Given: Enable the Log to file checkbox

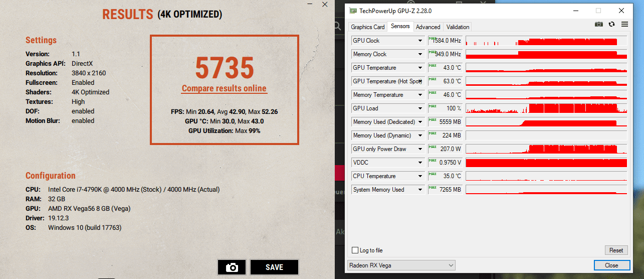Looking at the screenshot, I should (x=355, y=250).
